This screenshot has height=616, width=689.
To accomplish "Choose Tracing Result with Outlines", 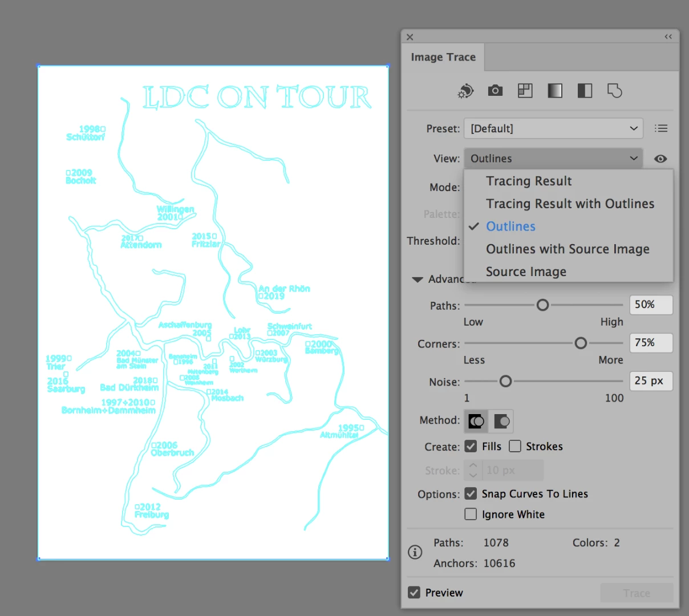I will (x=570, y=204).
